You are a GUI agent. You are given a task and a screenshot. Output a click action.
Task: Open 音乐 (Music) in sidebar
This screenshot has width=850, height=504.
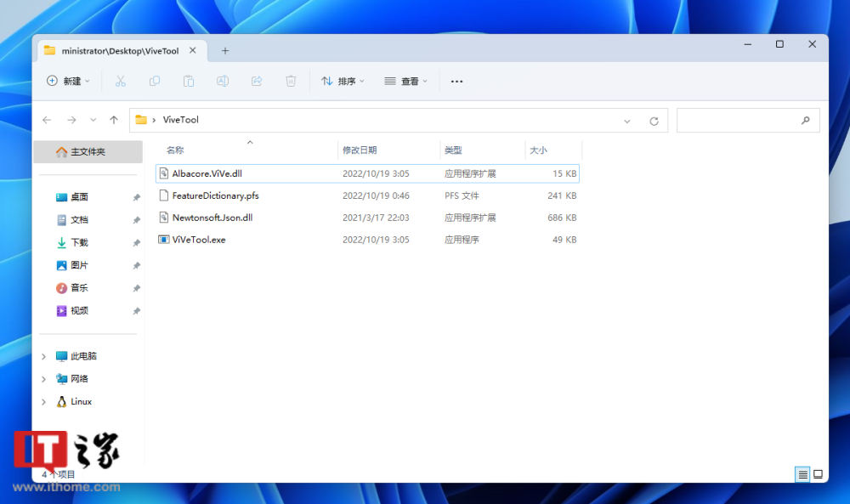(x=79, y=288)
